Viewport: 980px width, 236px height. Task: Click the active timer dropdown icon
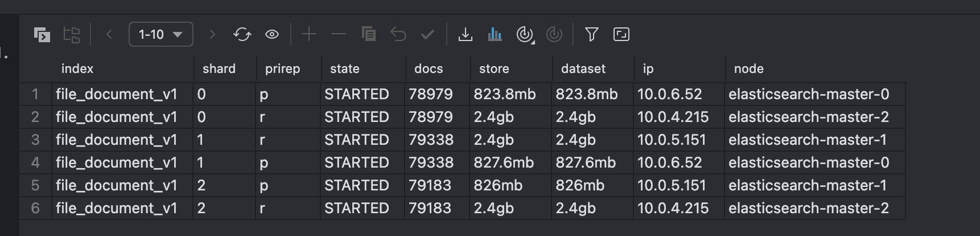pyautogui.click(x=525, y=35)
